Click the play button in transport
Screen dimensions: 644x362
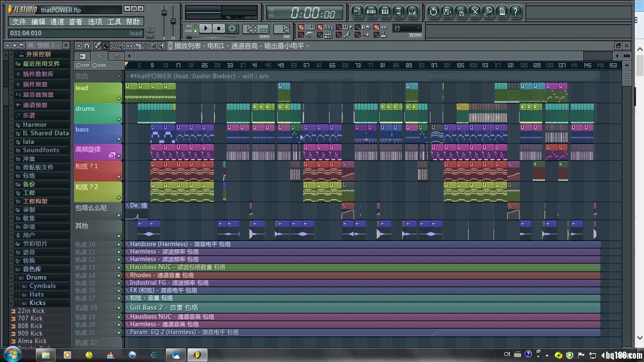click(x=206, y=28)
